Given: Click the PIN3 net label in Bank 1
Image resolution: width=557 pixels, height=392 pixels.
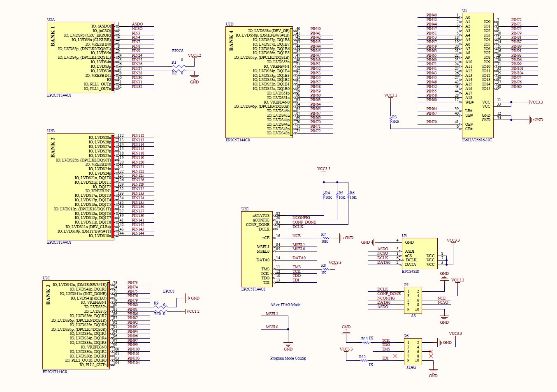Looking at the screenshot, I should point(136,33).
